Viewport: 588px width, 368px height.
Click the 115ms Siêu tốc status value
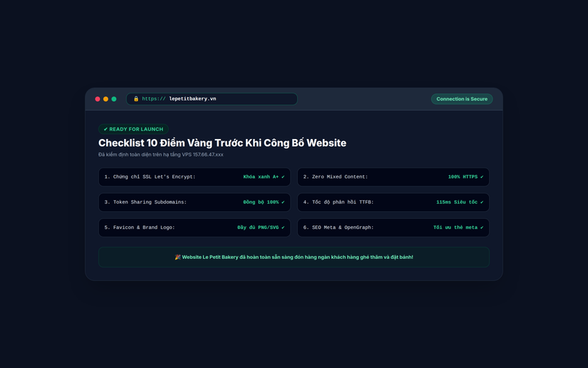[x=460, y=203]
